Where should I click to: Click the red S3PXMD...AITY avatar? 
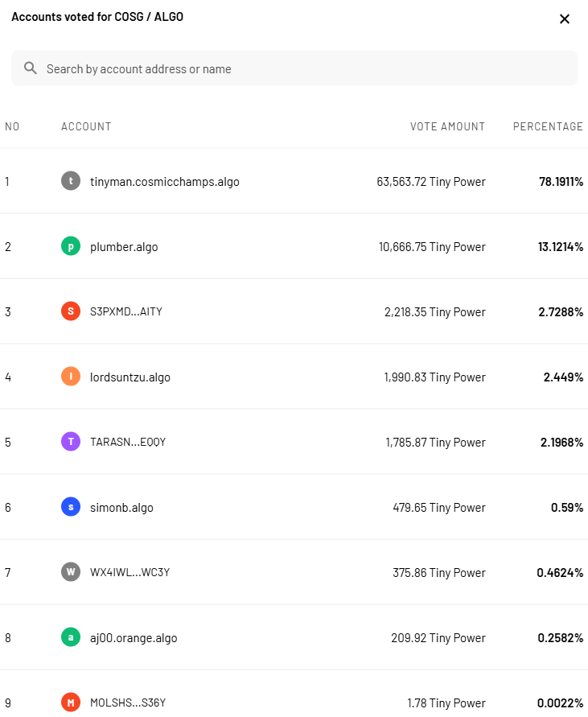pos(71,311)
